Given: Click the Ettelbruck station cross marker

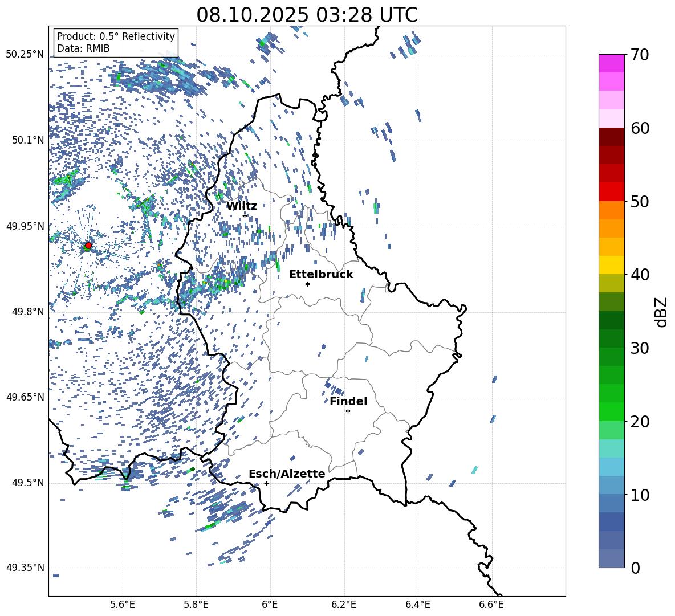Looking at the screenshot, I should (307, 284).
